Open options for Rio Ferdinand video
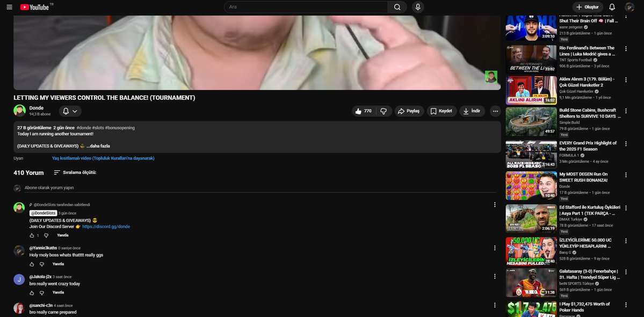 [626, 48]
